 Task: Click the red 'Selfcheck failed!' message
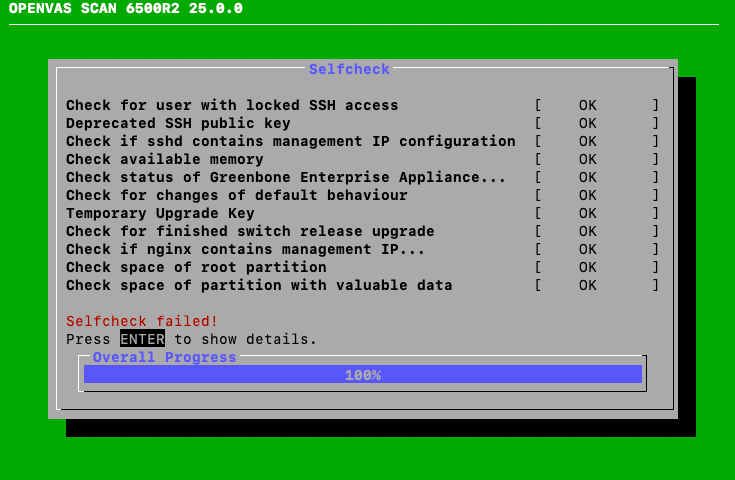pos(142,321)
